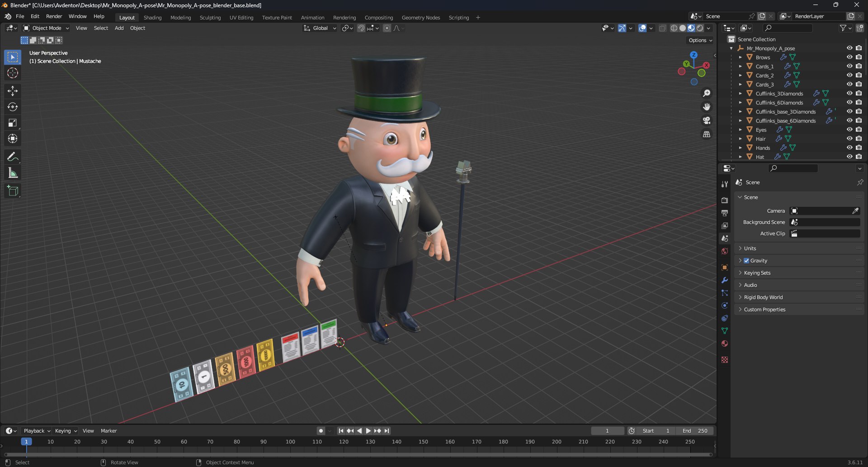Open the viewport Add menu

pyautogui.click(x=119, y=28)
